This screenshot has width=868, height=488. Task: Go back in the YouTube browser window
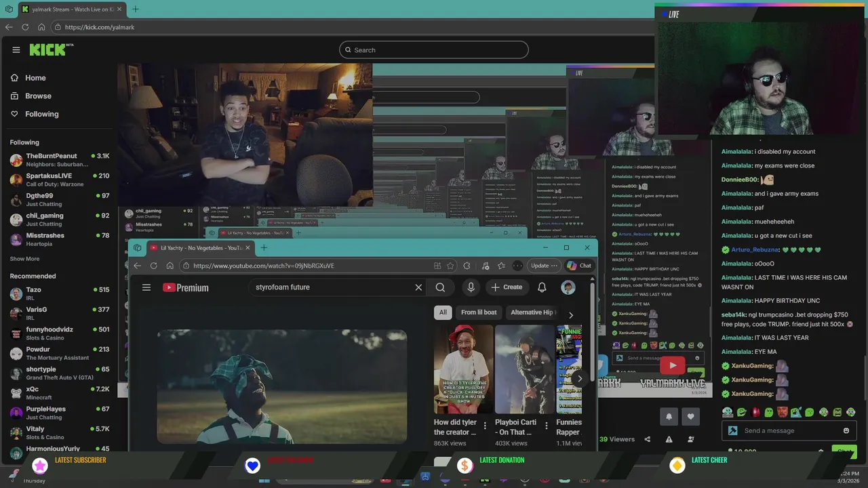click(137, 266)
